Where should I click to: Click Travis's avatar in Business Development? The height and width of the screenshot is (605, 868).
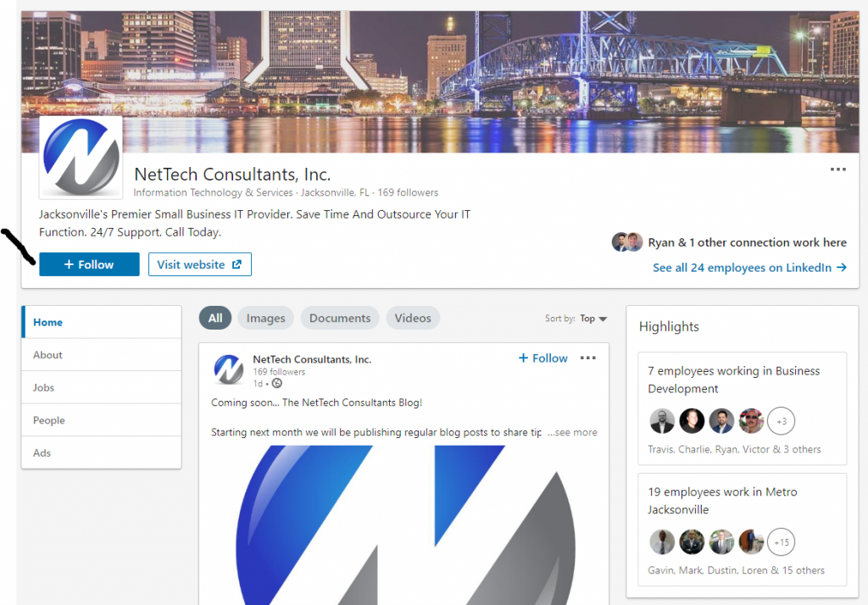click(661, 420)
